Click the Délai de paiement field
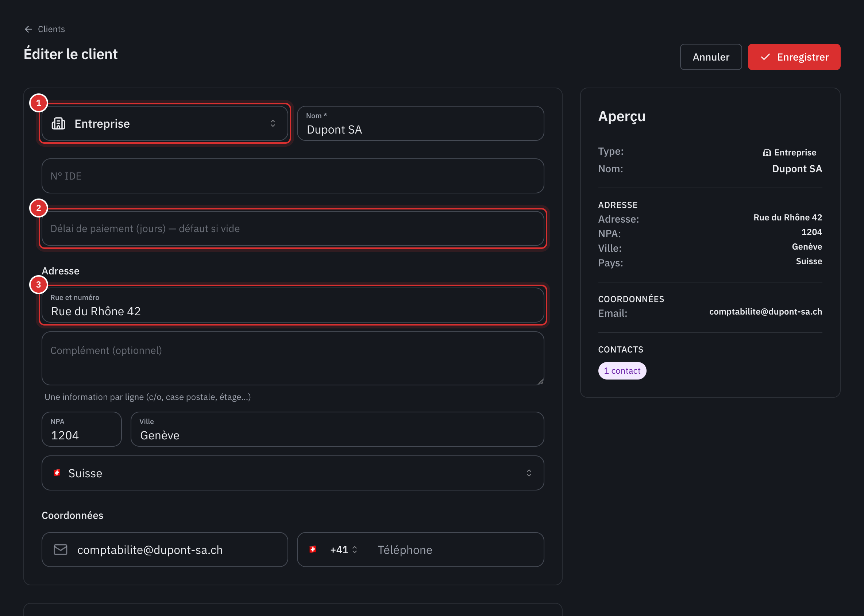Screen dimensions: 864x616 293,228
